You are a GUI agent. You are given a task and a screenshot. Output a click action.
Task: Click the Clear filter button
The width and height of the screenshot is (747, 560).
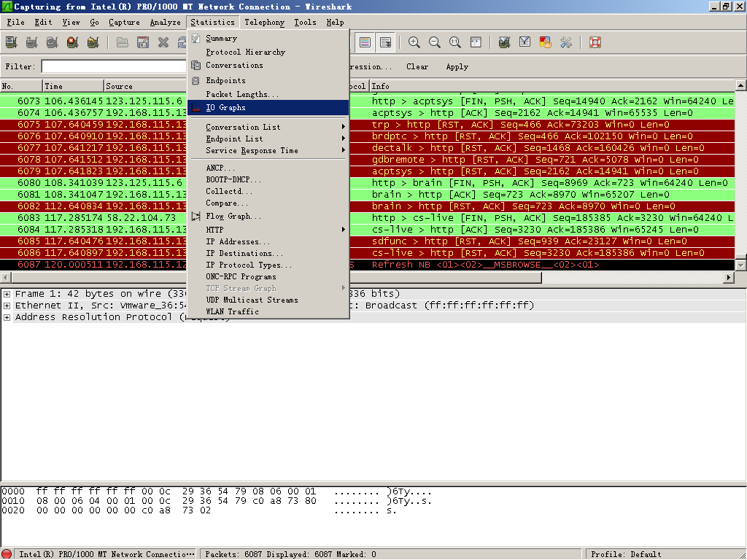coord(417,66)
